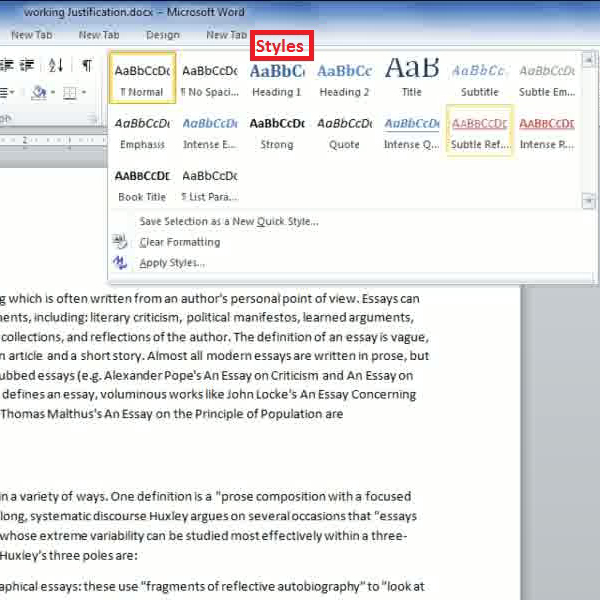This screenshot has width=600, height=600.
Task: Apply the Emphasis style
Action: tap(142, 131)
